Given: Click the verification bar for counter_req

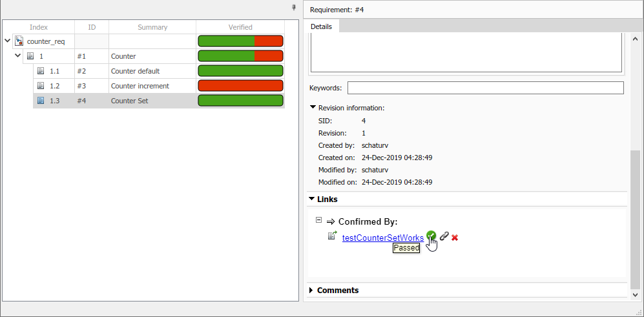Looking at the screenshot, I should click(241, 41).
